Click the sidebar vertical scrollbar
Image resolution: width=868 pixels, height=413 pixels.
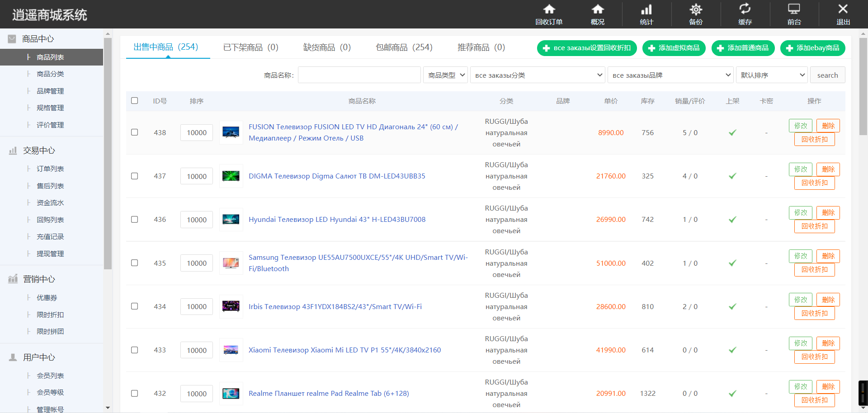108,154
